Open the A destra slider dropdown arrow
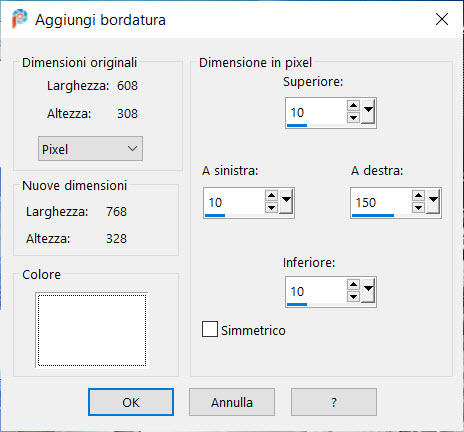Image resolution: width=464 pixels, height=432 pixels. (x=433, y=201)
